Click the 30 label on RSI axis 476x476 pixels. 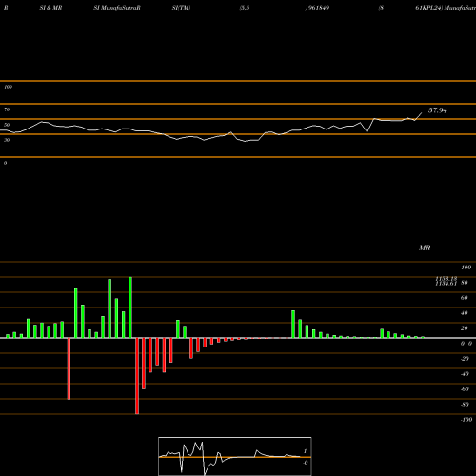tap(7, 140)
